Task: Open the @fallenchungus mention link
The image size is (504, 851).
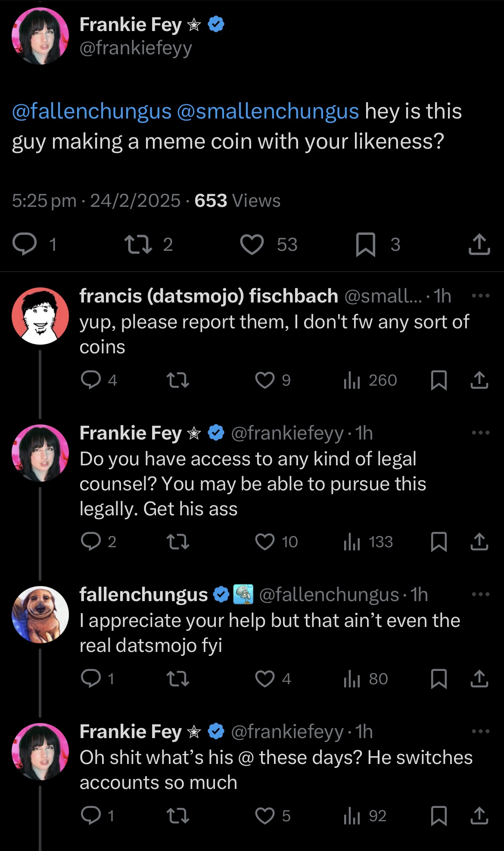Action: point(92,111)
